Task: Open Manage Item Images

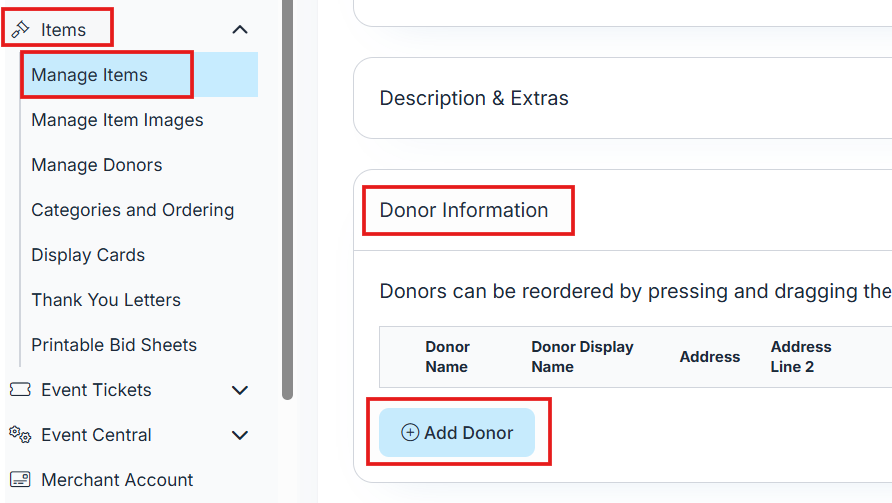Action: pyautogui.click(x=117, y=120)
